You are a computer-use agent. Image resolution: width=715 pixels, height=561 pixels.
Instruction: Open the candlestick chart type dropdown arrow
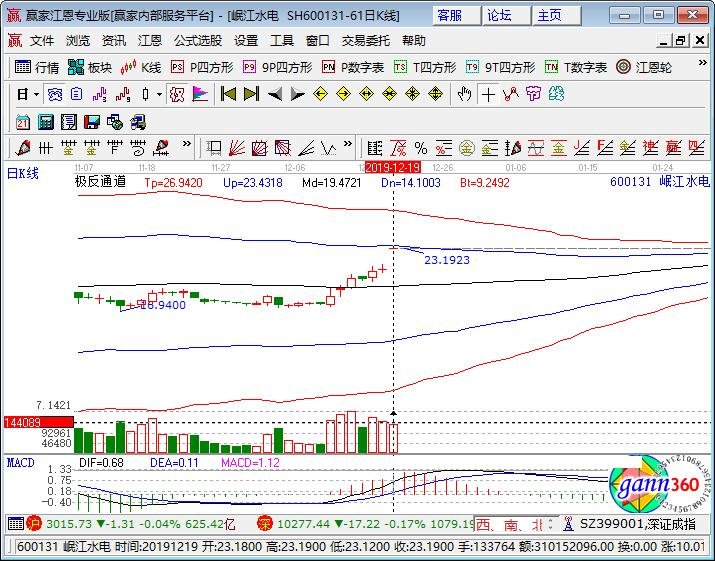[x=159, y=95]
